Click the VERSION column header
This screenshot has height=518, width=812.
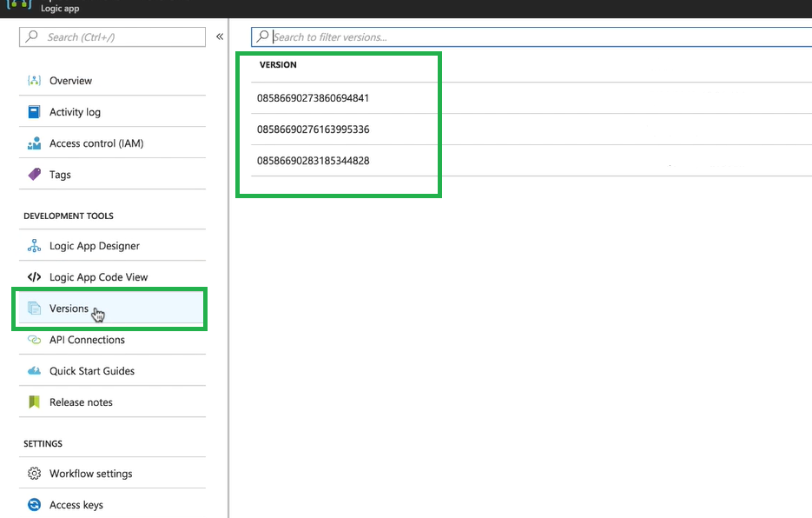click(x=278, y=65)
